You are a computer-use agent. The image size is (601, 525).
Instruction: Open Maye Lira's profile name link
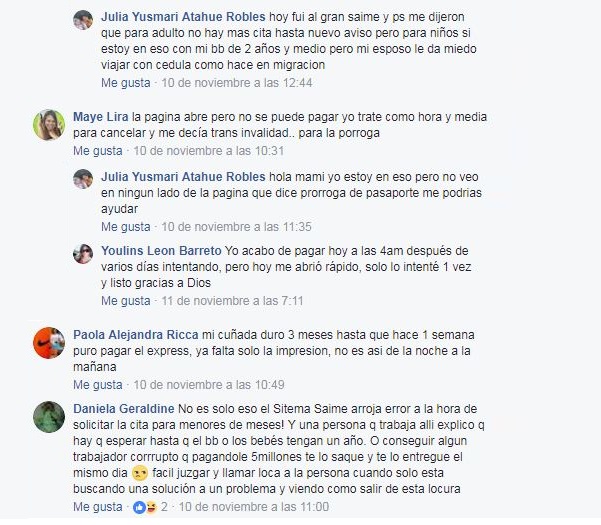(x=101, y=117)
